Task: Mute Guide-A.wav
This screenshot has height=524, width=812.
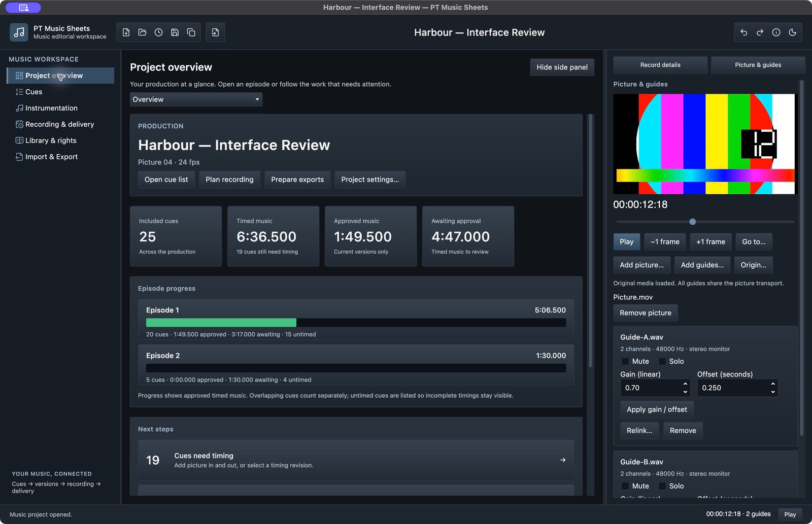Action: (x=625, y=361)
